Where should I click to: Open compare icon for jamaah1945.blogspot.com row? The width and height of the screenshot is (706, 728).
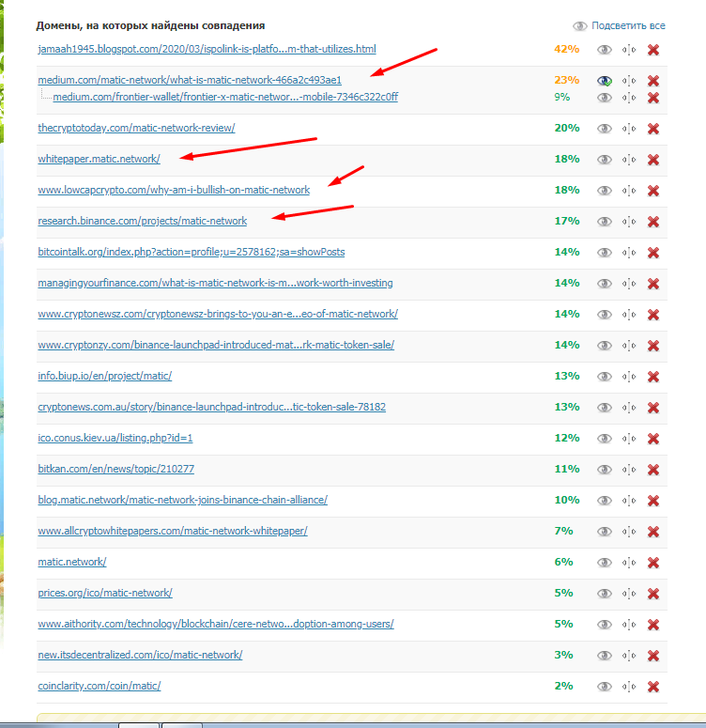tap(629, 50)
